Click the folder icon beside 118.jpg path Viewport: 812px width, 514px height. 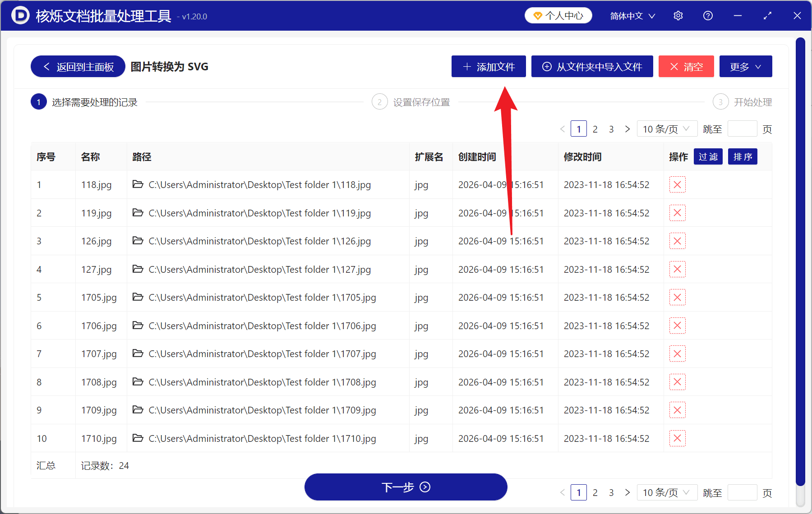138,184
